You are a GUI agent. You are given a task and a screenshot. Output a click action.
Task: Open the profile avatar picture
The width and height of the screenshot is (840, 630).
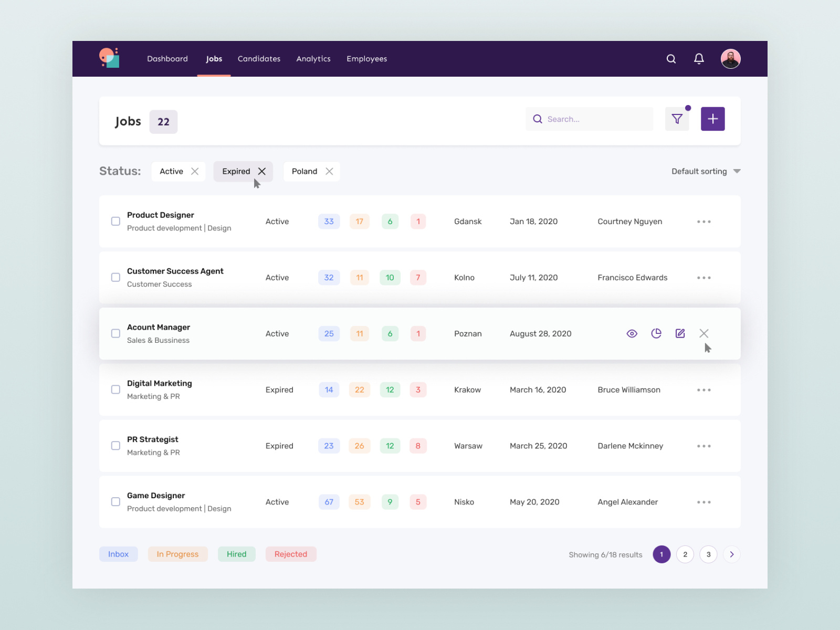[731, 58]
